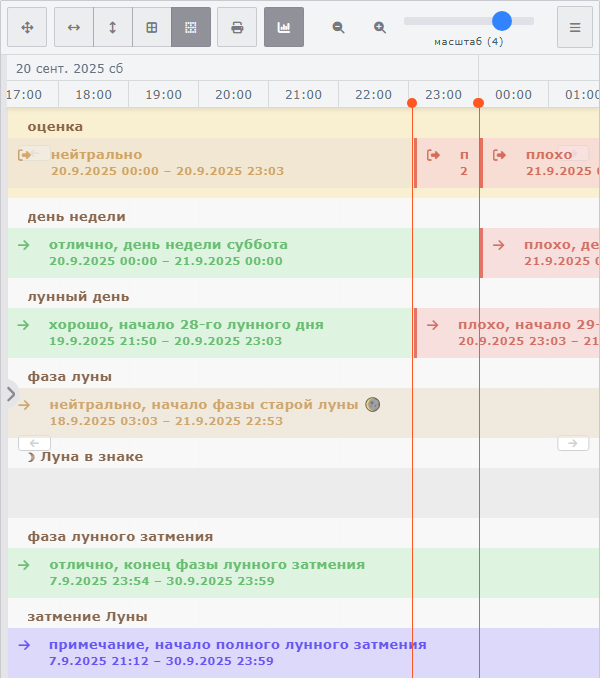Expand the left side panel chevron
The width and height of the screenshot is (600, 678).
10,393
